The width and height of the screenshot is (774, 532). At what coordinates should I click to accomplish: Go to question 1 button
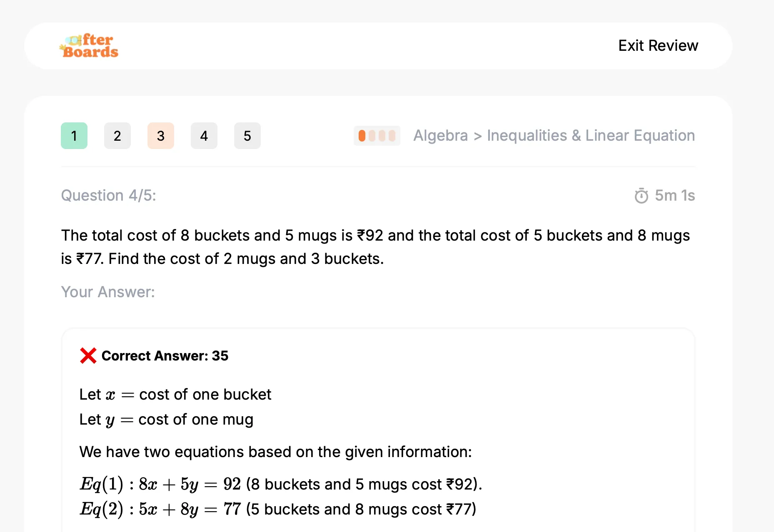coord(74,136)
